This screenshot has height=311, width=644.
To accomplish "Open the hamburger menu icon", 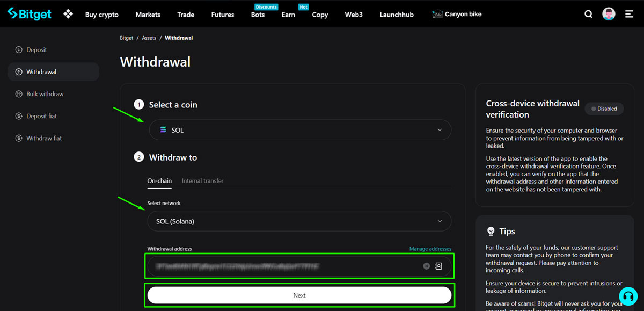I will [x=629, y=15].
